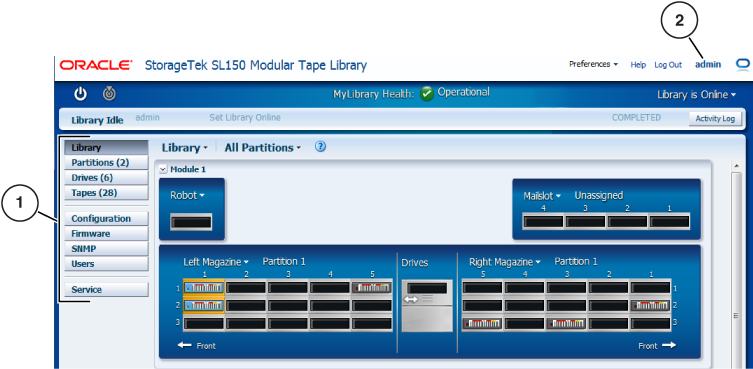
Task: Click the green Operational health check icon
Action: (x=426, y=94)
